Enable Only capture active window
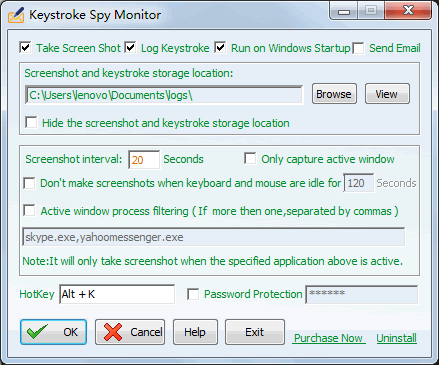 coord(250,158)
